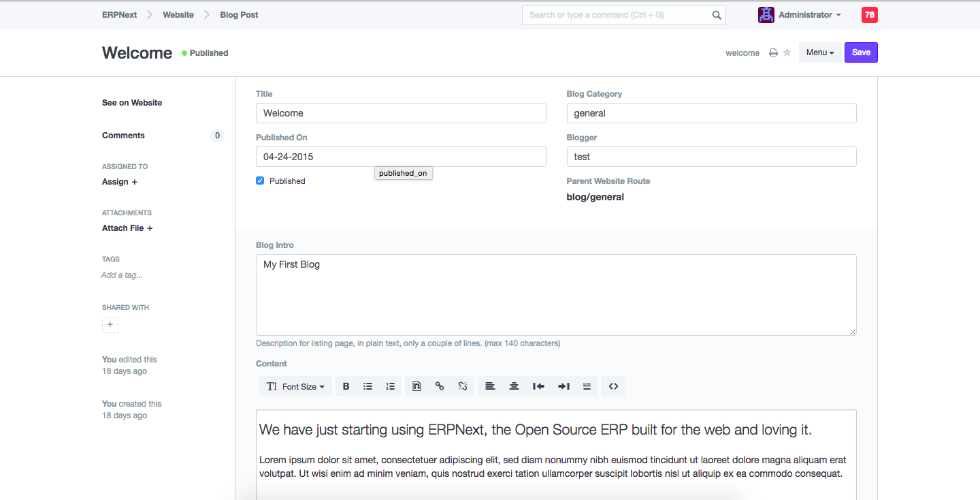Insert a horizontal rule (HR)
This screenshot has height=500, width=980.
coord(587,386)
